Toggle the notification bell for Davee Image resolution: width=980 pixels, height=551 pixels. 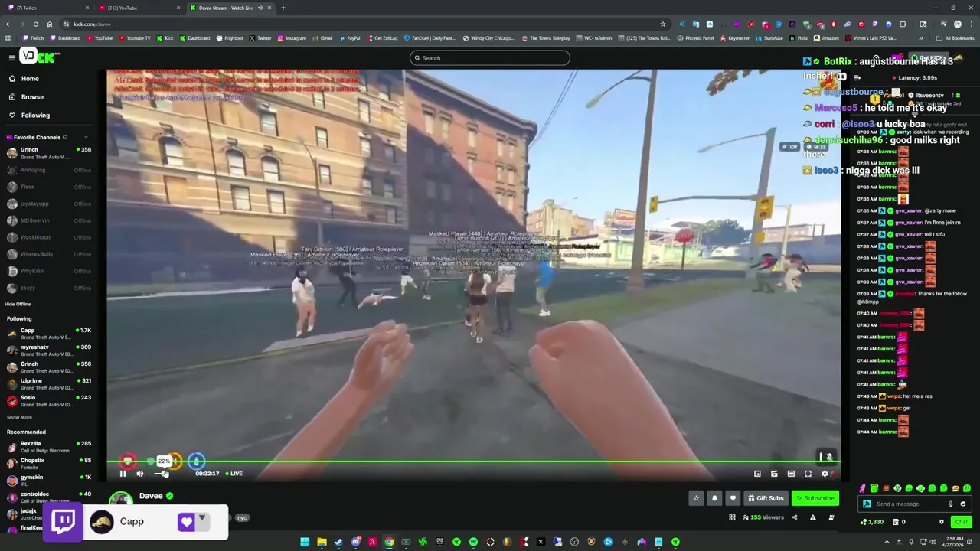pyautogui.click(x=714, y=498)
